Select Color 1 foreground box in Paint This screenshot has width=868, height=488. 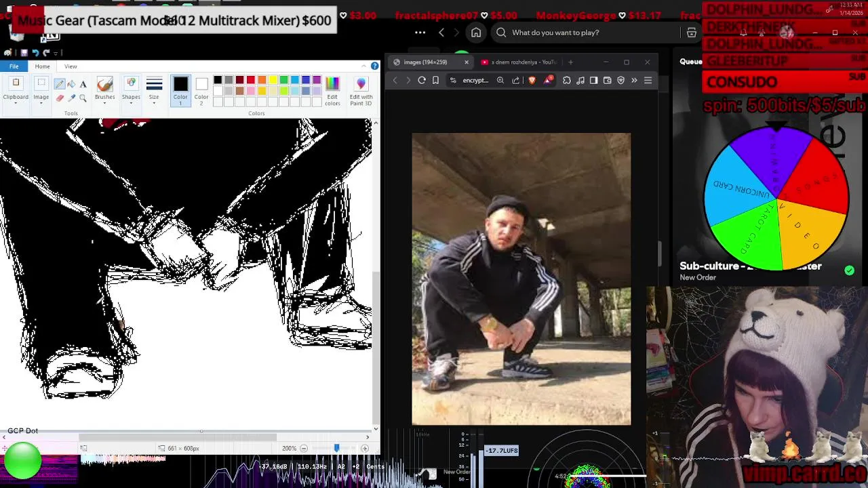[x=180, y=91]
